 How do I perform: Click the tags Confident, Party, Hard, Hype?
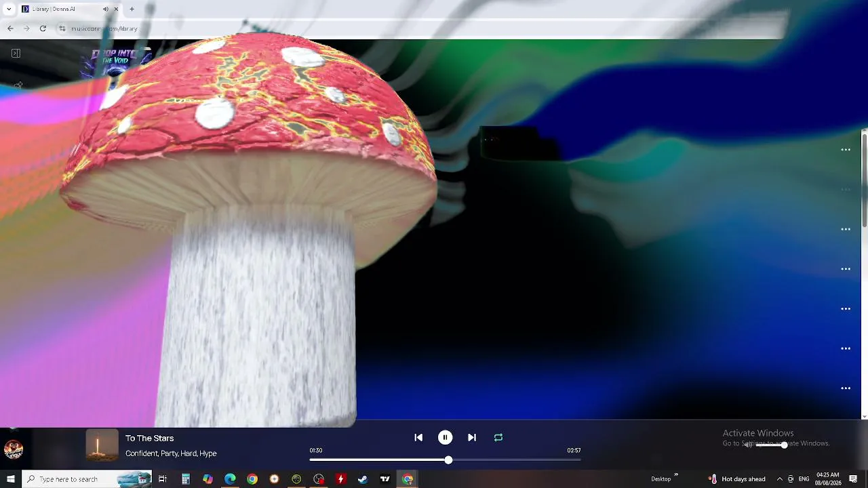click(x=171, y=453)
